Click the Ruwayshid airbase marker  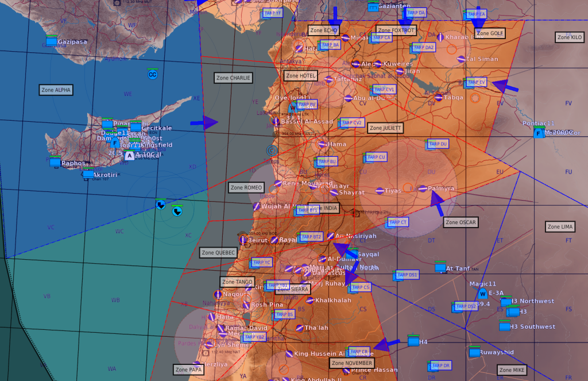pos(474,352)
